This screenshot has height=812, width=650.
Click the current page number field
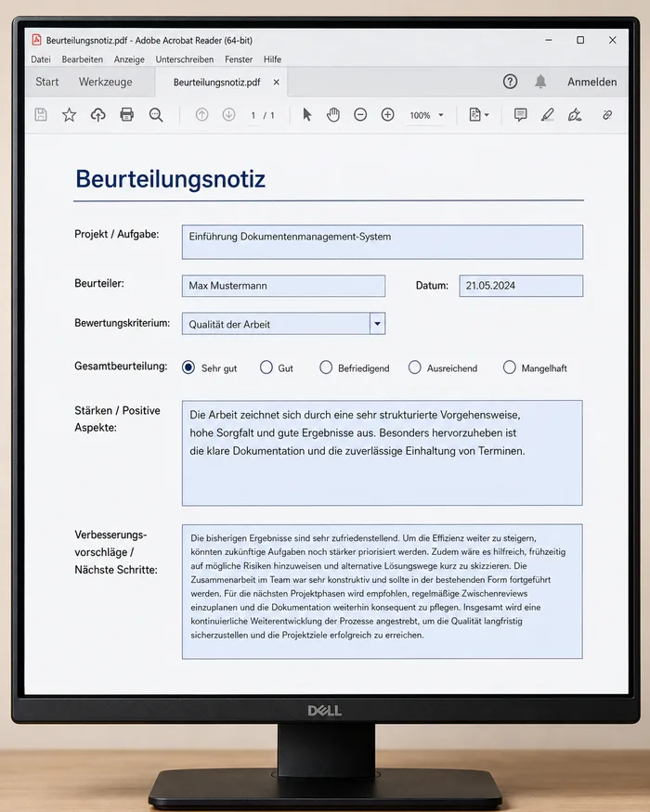(253, 115)
